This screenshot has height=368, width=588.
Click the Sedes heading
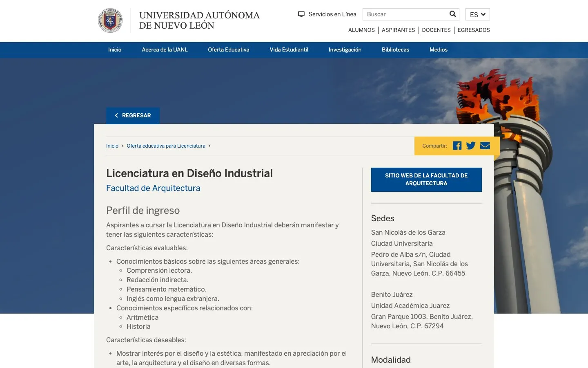tap(383, 218)
